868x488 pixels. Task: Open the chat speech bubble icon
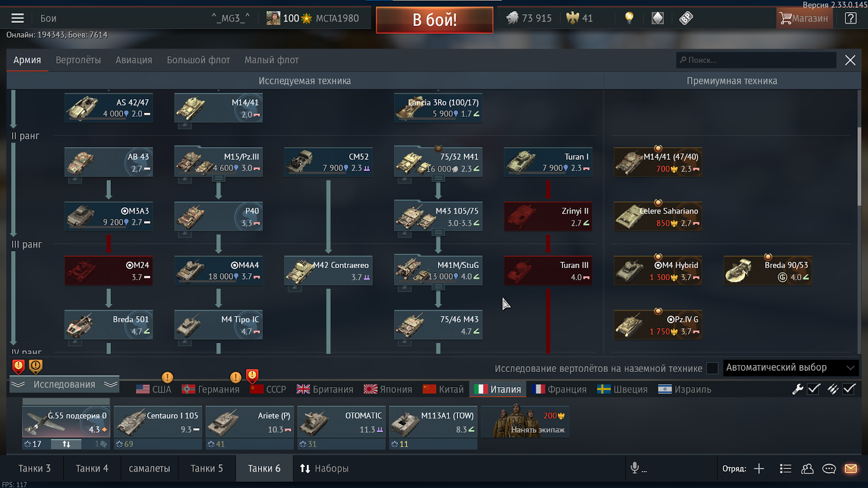coord(829,468)
